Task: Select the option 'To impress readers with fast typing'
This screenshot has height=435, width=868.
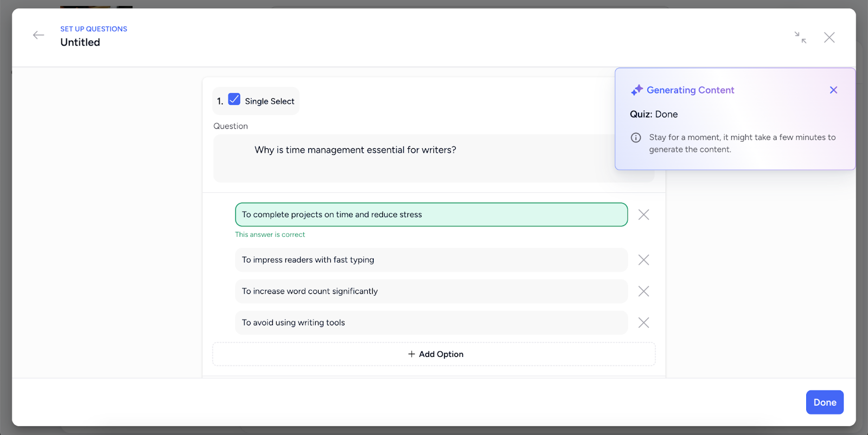Action: [x=431, y=260]
